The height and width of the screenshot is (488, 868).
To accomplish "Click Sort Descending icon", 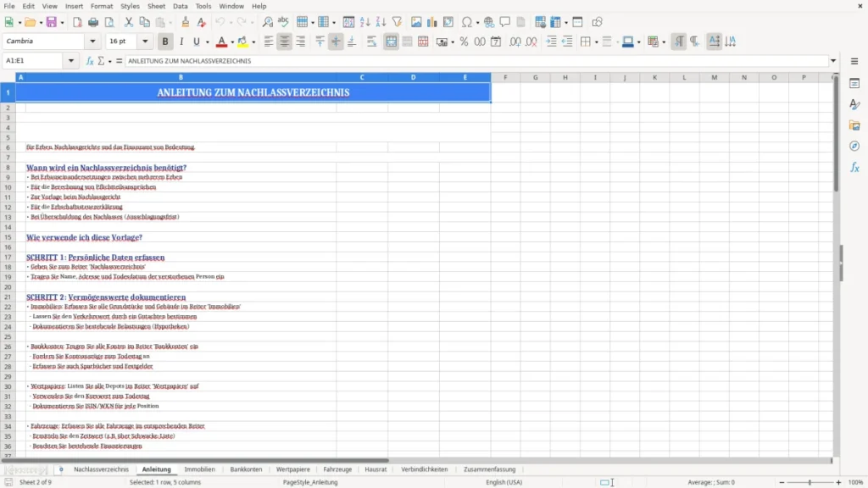I will (381, 22).
